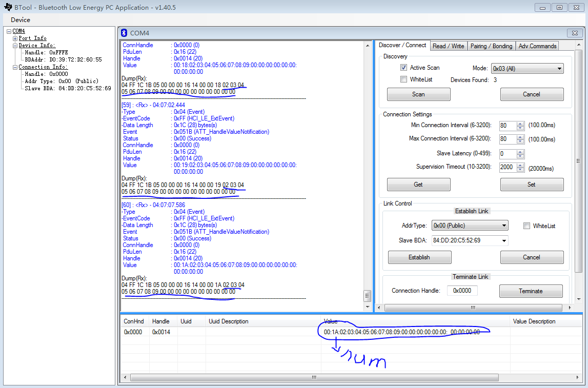The width and height of the screenshot is (588, 388).
Task: Click the bottom table scroll right arrow
Action: point(578,377)
